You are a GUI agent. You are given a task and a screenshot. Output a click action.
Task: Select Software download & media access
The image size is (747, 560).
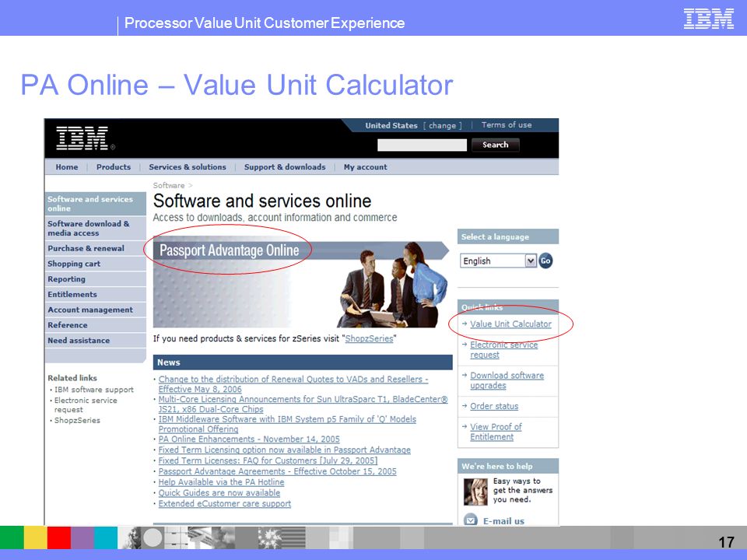tap(95, 228)
